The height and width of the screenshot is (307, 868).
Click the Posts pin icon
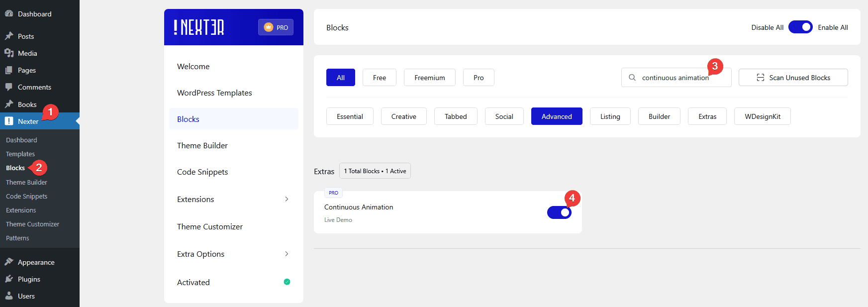click(9, 36)
